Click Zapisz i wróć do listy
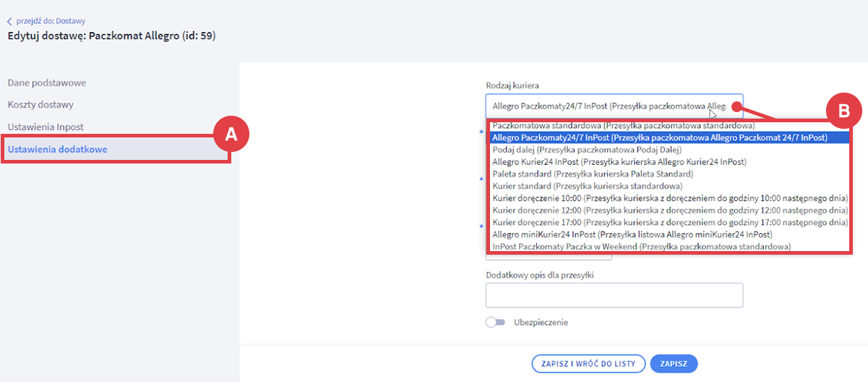This screenshot has height=382, width=868. pos(588,363)
